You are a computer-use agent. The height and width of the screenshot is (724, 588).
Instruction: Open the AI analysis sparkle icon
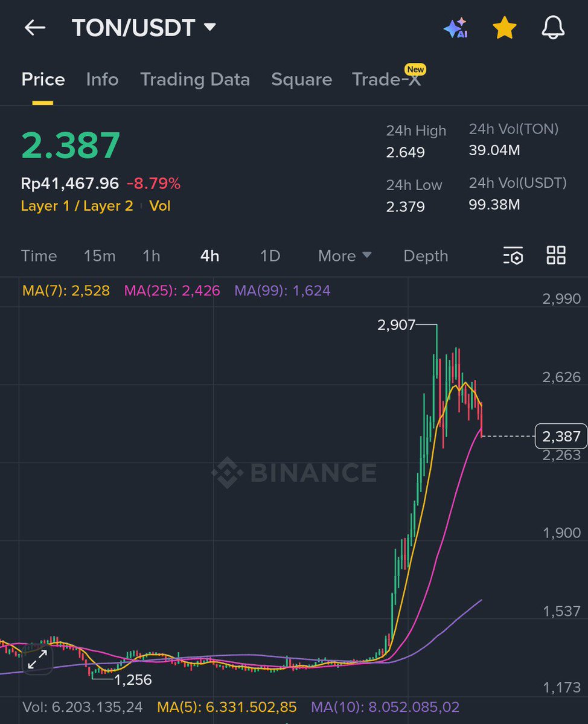click(456, 28)
